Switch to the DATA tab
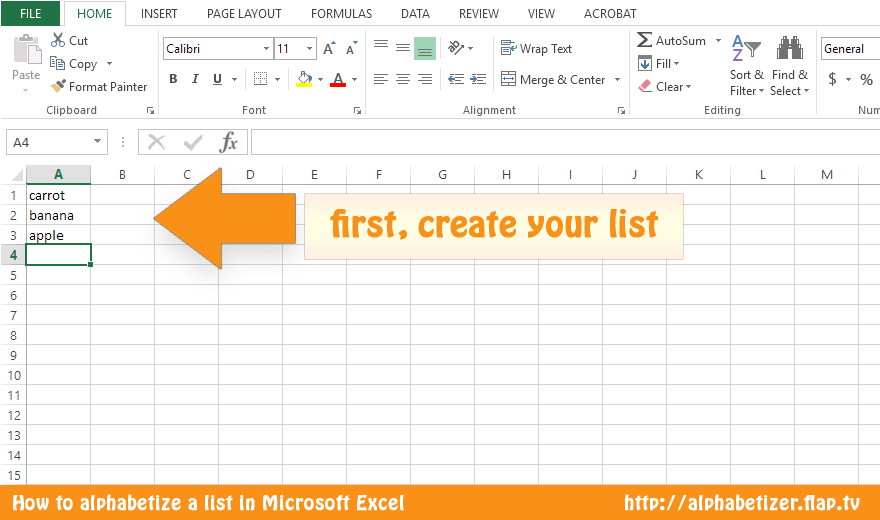Image resolution: width=880 pixels, height=520 pixels. coord(415,13)
